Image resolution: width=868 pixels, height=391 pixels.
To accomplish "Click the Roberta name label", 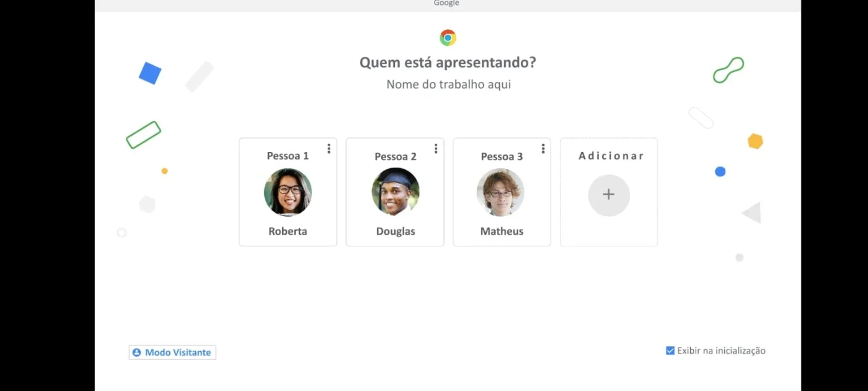I will [x=288, y=231].
